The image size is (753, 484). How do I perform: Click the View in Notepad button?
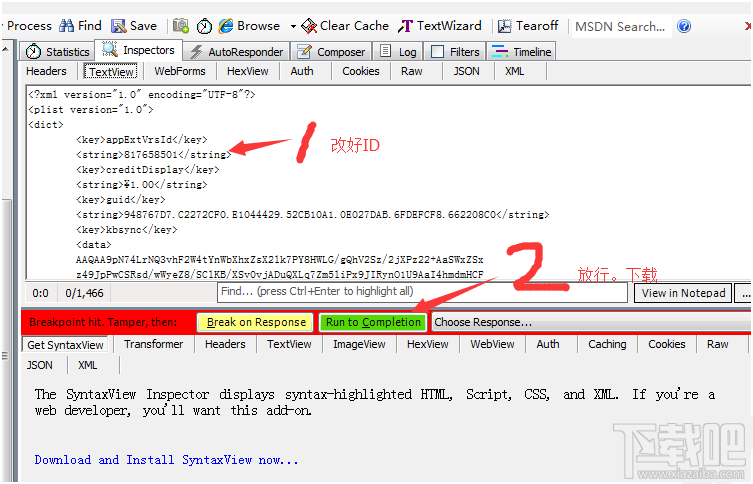click(683, 293)
